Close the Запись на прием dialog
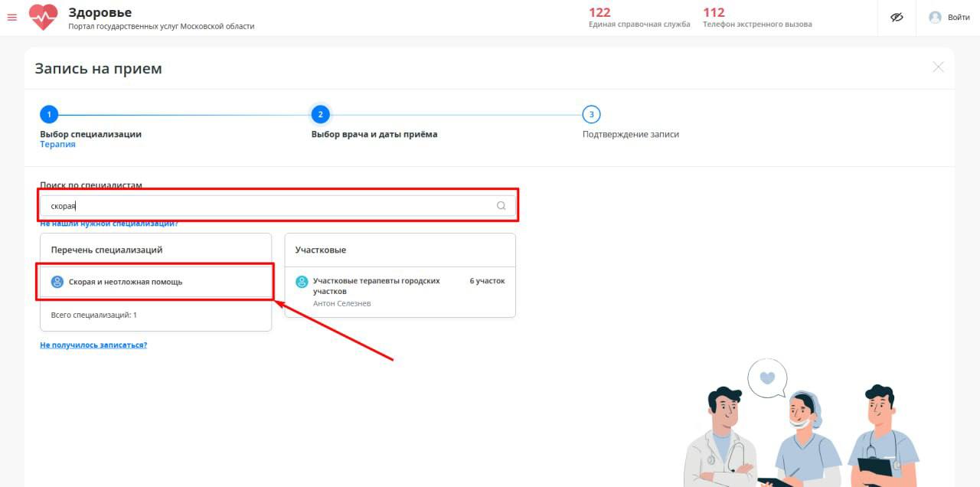 pos(938,67)
